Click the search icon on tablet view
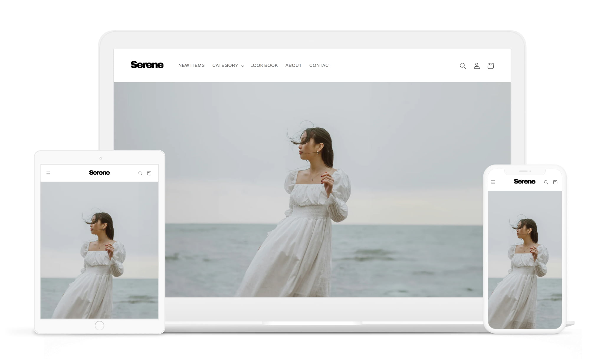This screenshot has height=364, width=604. (141, 173)
